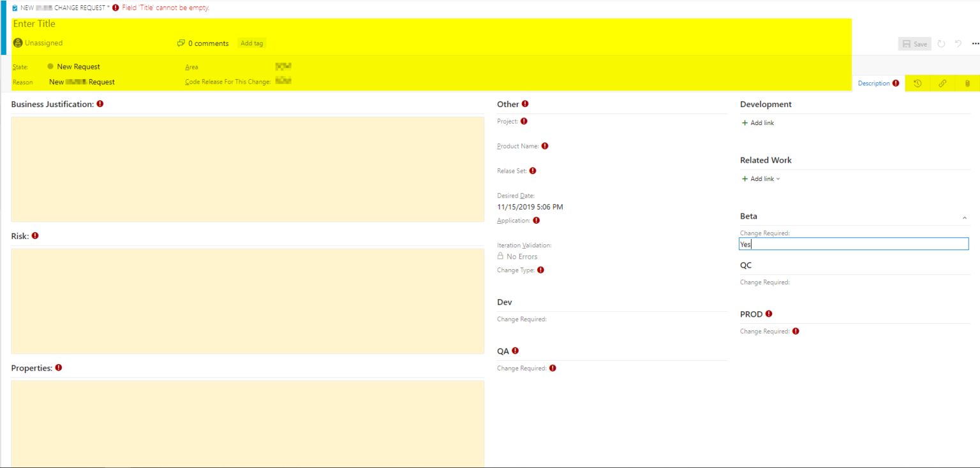The height and width of the screenshot is (468, 980).
Task: Click the Application field label
Action: [514, 221]
